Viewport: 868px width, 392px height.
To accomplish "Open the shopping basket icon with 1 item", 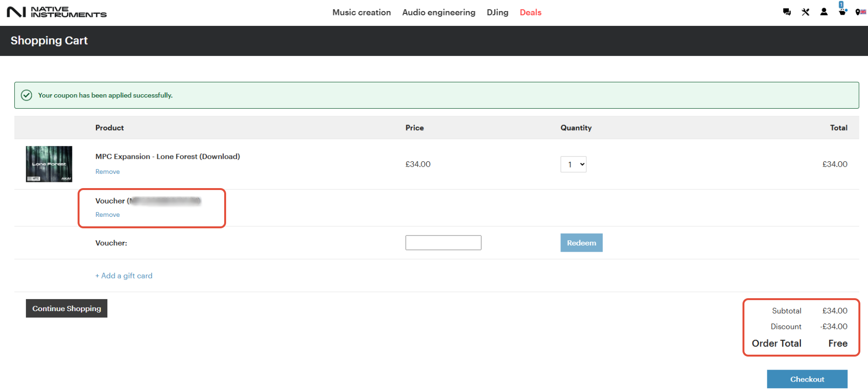I will 842,10.
